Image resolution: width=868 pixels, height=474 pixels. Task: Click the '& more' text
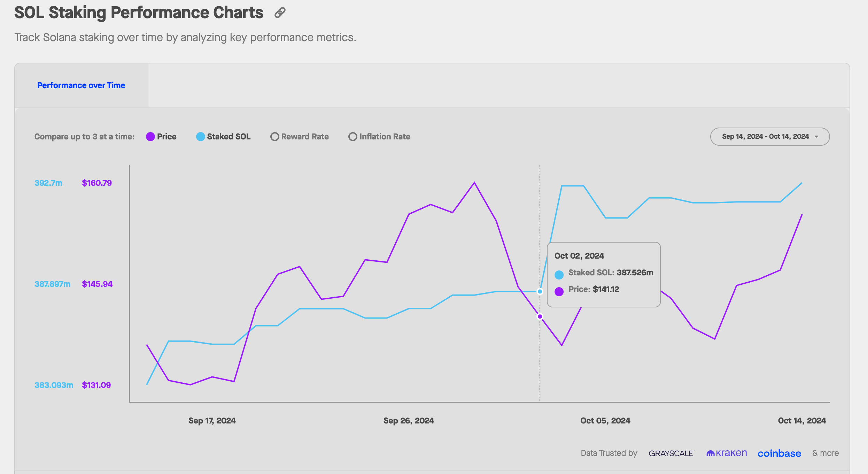click(x=826, y=453)
